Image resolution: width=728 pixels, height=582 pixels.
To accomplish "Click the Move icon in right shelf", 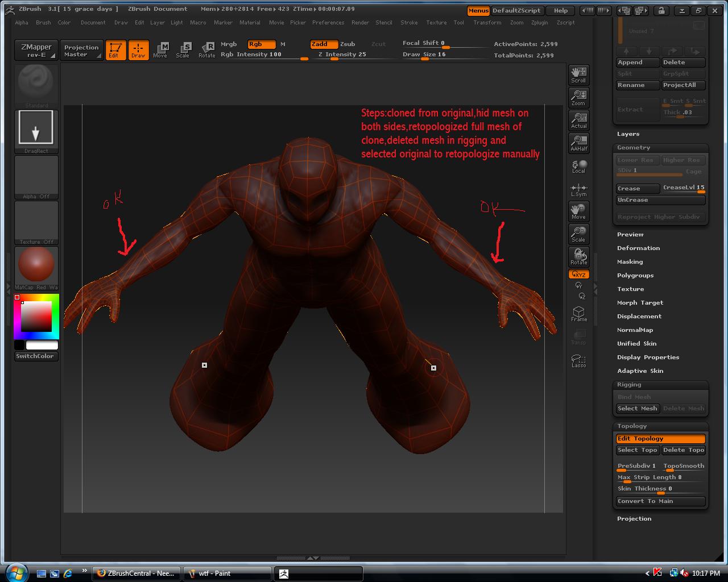I will 578,211.
